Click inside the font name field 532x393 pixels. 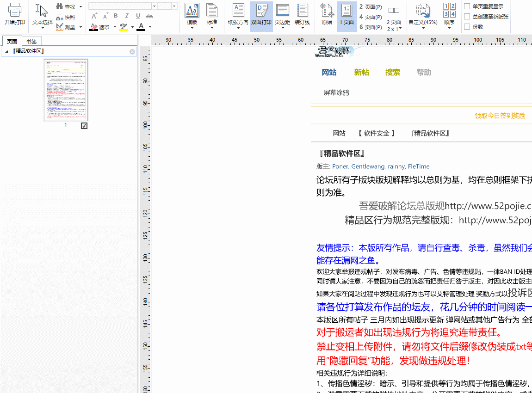coord(120,6)
